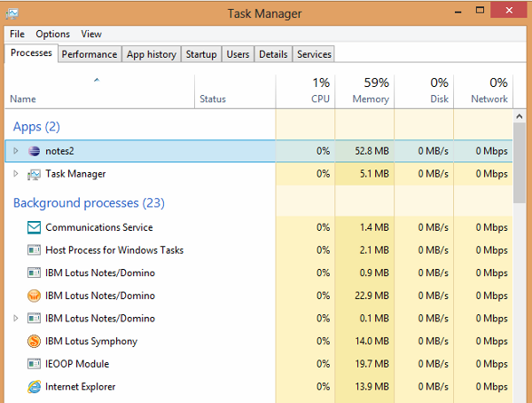532x403 pixels.
Task: Minimize the Task Manager window
Action: pos(458,12)
